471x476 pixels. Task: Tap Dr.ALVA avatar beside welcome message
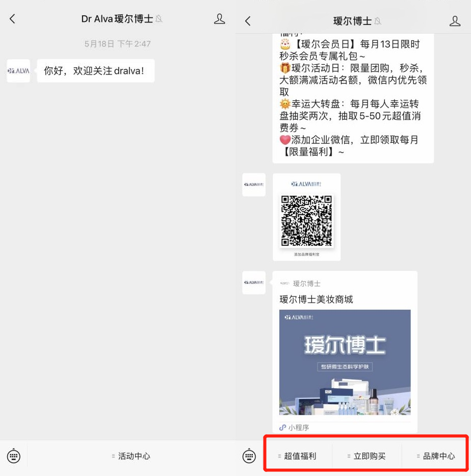(x=18, y=71)
